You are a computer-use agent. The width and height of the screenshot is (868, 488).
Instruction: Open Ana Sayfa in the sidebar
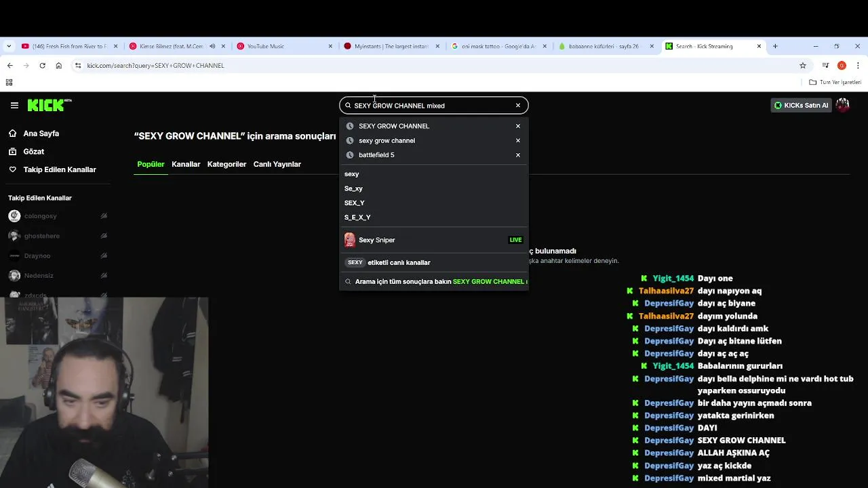(x=41, y=134)
